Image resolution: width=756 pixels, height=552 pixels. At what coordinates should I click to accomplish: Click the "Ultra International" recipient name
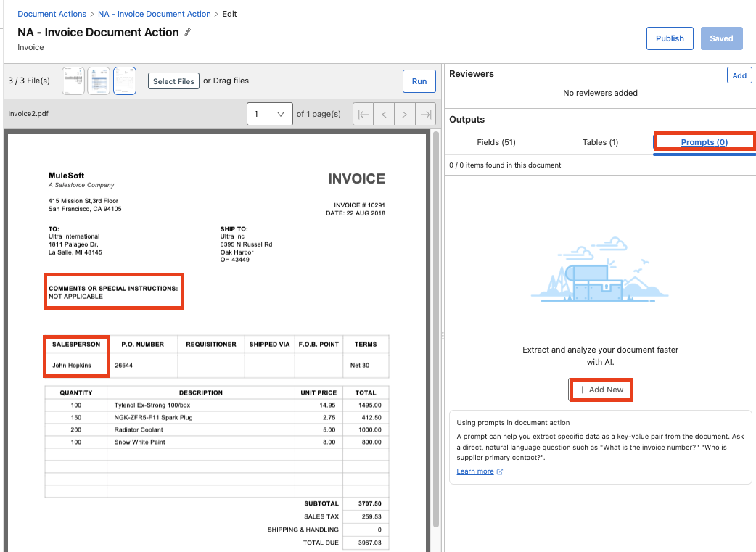tap(74, 236)
